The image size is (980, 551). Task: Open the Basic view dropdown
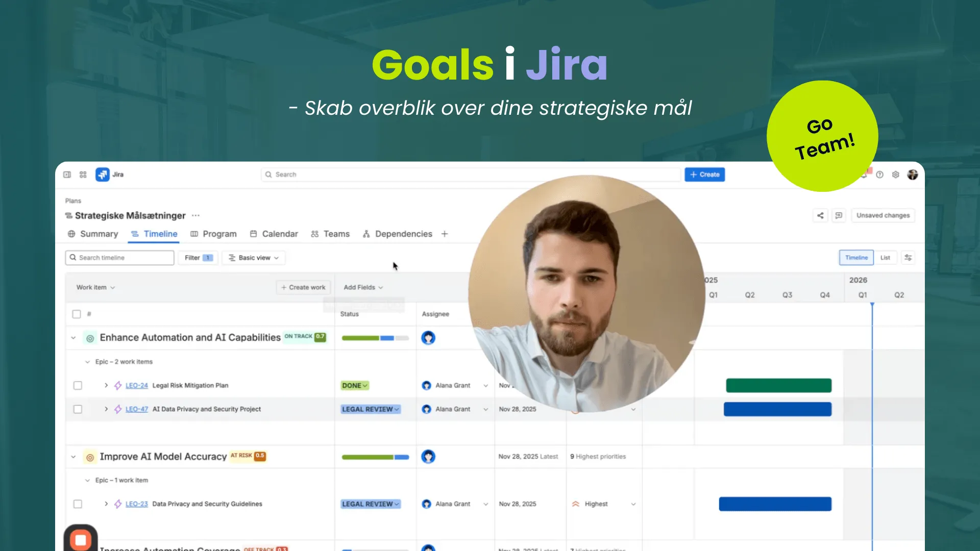pyautogui.click(x=254, y=258)
